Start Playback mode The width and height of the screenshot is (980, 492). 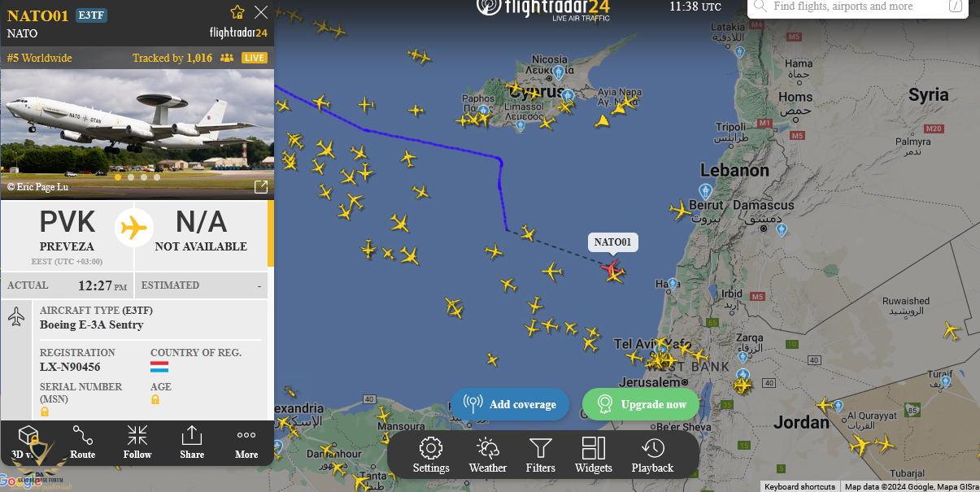click(652, 455)
